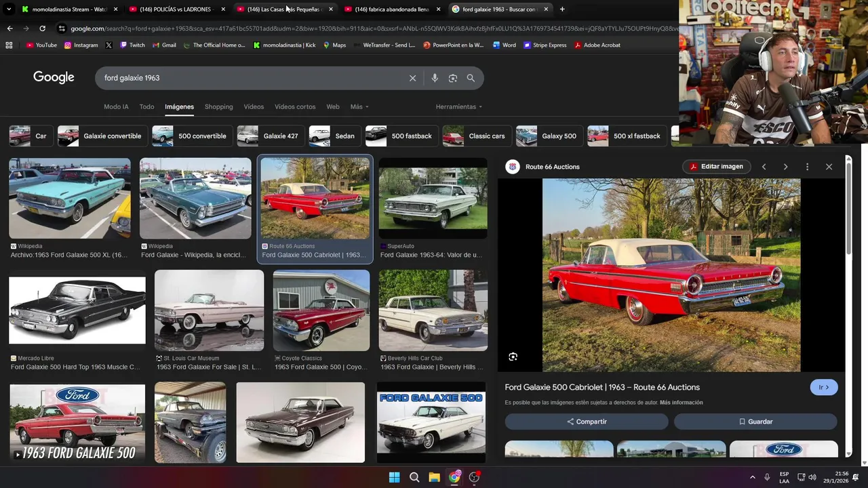Viewport: 868px width, 488px height.
Task: Filter by 500 xl fastback chip
Action: click(627, 136)
